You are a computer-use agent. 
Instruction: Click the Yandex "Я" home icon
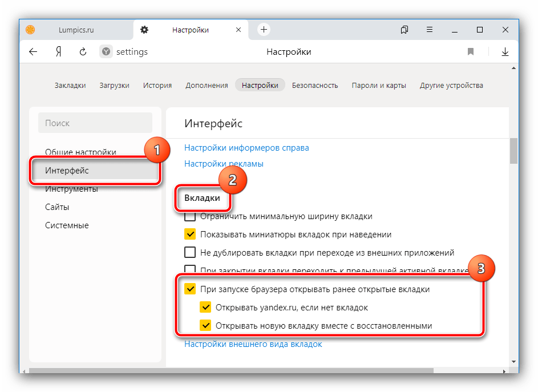58,52
